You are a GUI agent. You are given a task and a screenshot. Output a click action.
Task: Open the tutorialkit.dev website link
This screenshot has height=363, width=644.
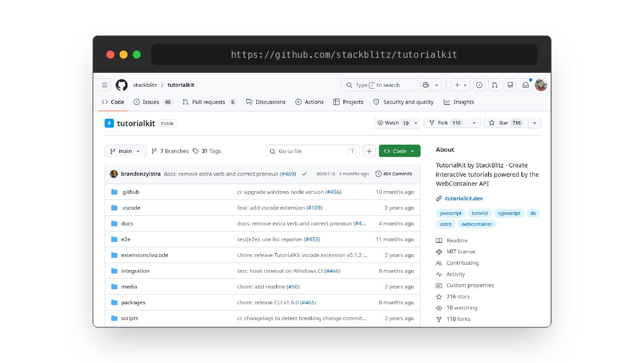(464, 199)
